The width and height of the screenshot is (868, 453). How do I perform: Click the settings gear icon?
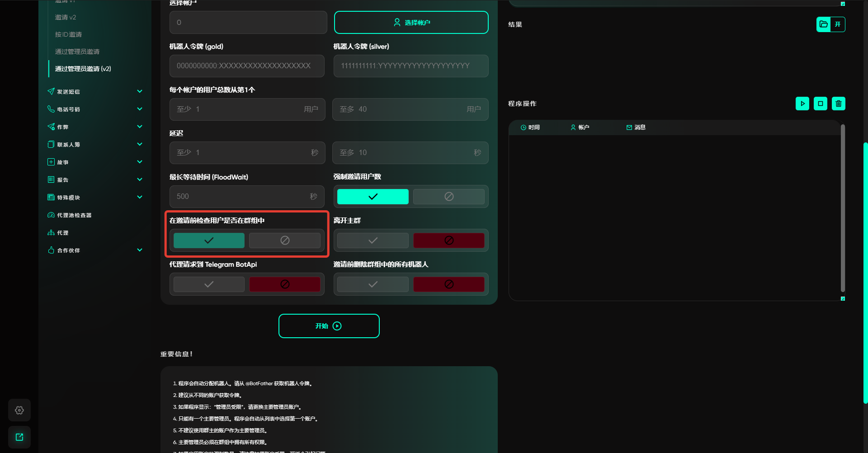pyautogui.click(x=19, y=410)
